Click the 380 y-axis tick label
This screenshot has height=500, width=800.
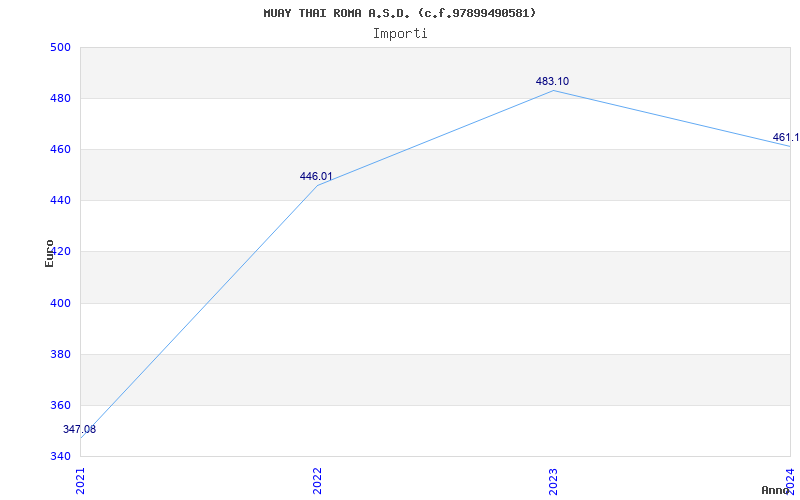[60, 355]
